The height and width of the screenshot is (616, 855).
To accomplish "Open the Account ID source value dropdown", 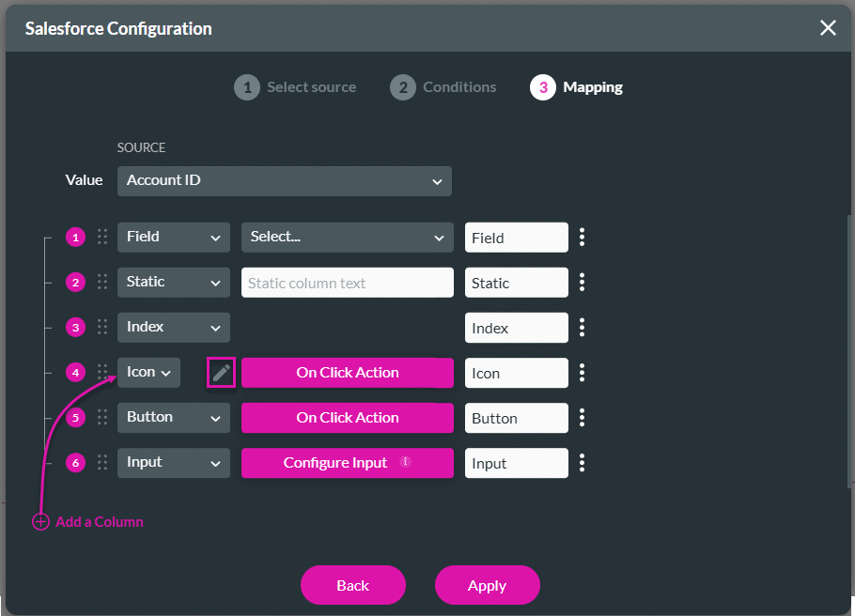I will click(x=284, y=180).
